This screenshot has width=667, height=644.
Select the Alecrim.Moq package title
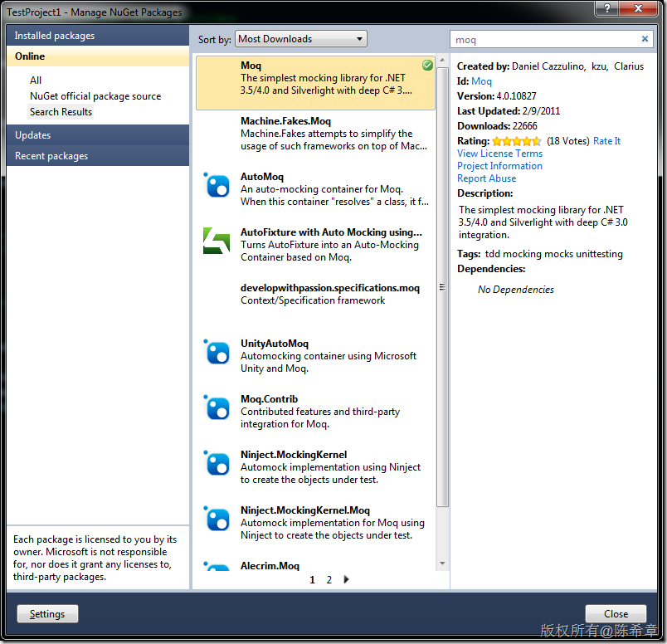(x=270, y=566)
